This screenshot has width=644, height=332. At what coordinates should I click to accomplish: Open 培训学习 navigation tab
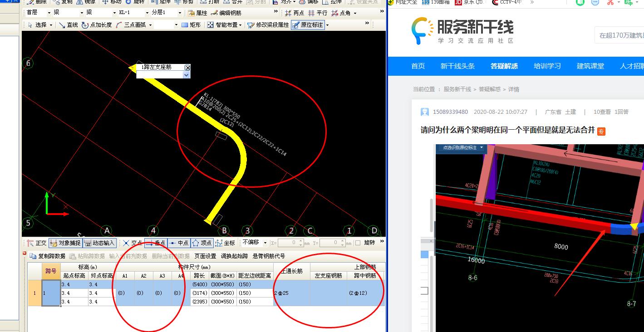tap(547, 66)
